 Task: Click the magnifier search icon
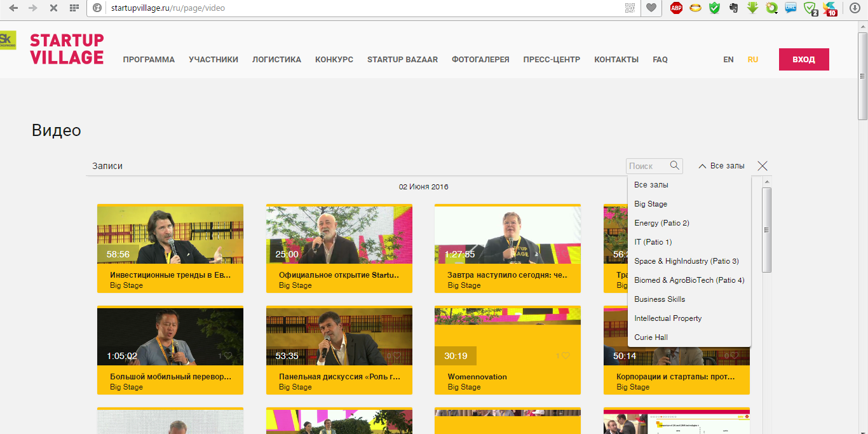[675, 165]
